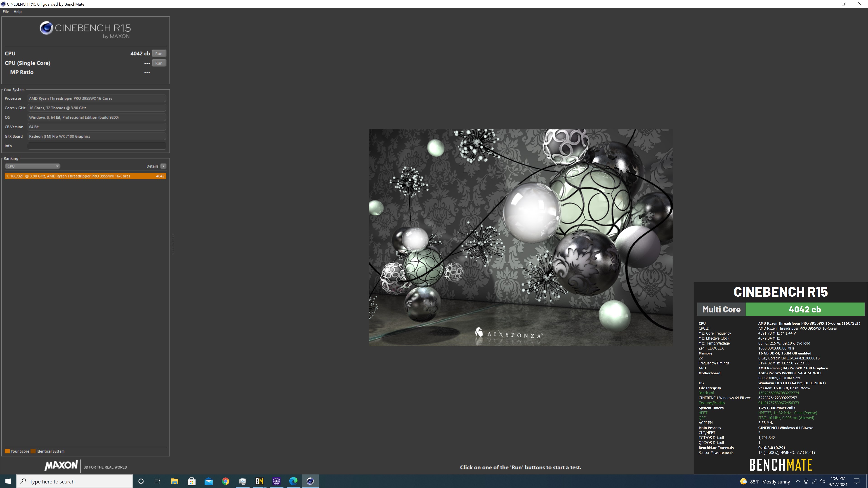Open the system monitor taskbar app
Screen dimensions: 868x488
tap(243, 481)
